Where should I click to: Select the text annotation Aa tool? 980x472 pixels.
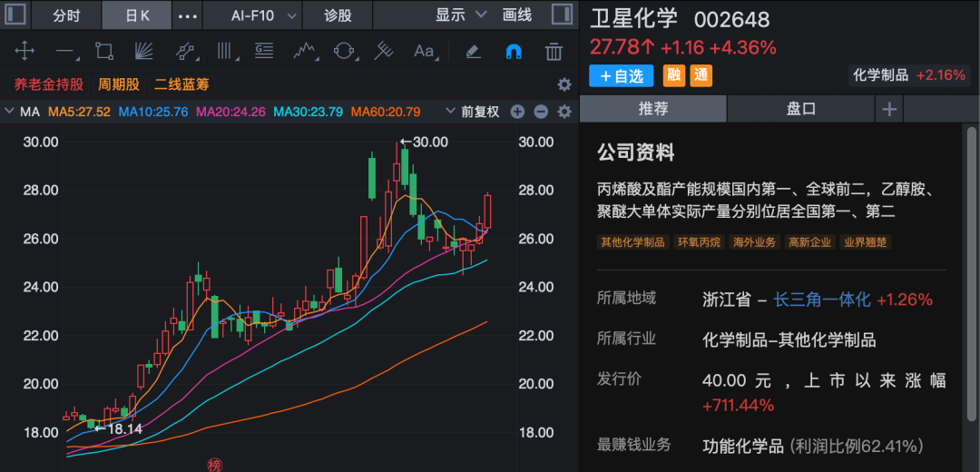click(425, 51)
